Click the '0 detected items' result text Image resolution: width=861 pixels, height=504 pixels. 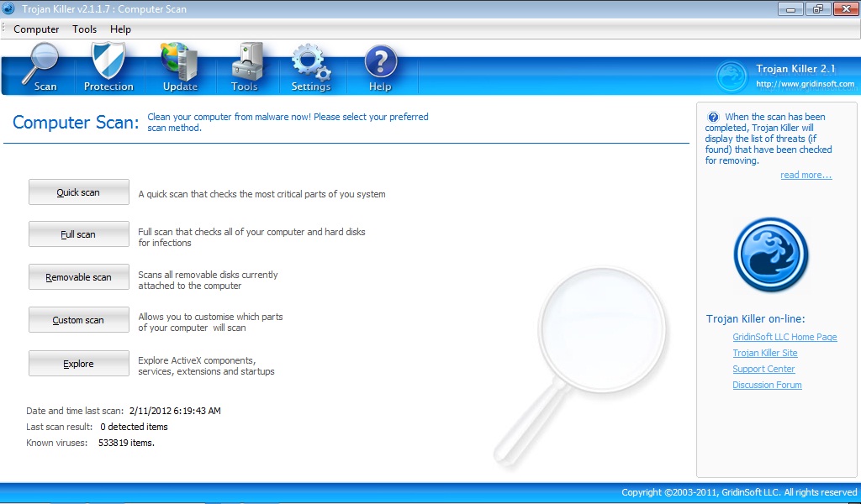click(x=134, y=427)
